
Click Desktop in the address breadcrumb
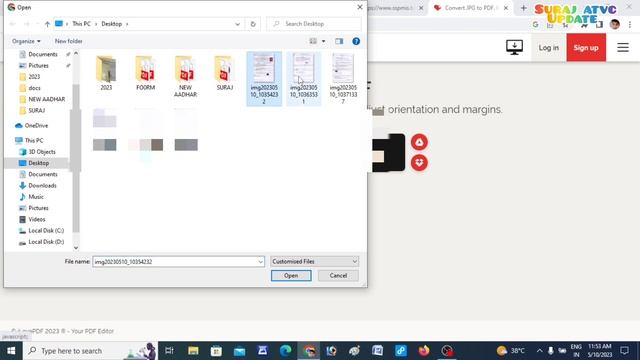click(111, 24)
